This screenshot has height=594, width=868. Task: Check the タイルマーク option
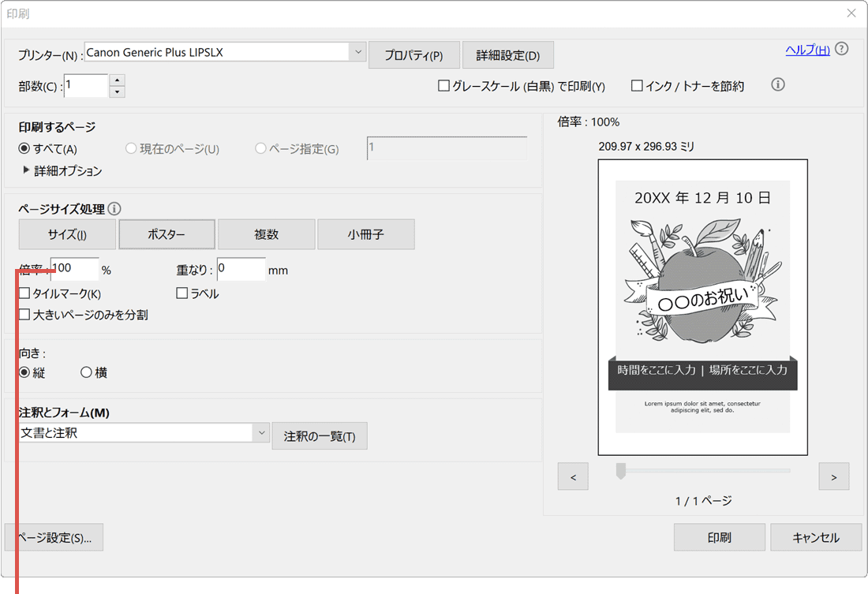point(24,293)
